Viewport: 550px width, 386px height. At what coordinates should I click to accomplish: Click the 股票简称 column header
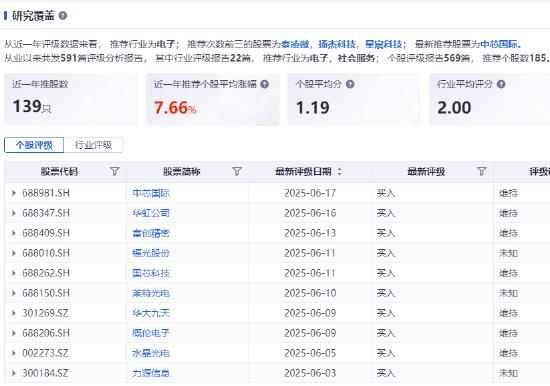(181, 172)
